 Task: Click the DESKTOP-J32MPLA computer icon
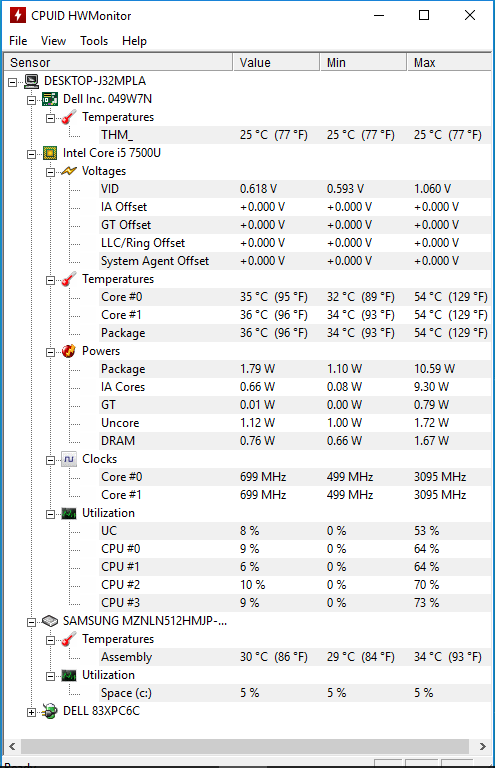click(x=31, y=81)
